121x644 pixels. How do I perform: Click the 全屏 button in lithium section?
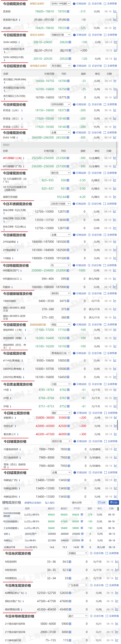[102, 502]
